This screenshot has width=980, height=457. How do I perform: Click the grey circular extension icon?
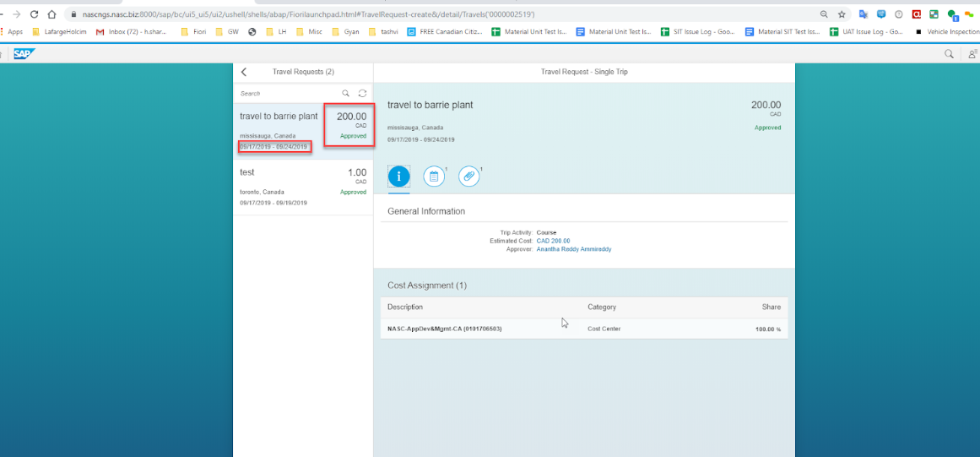(899, 14)
